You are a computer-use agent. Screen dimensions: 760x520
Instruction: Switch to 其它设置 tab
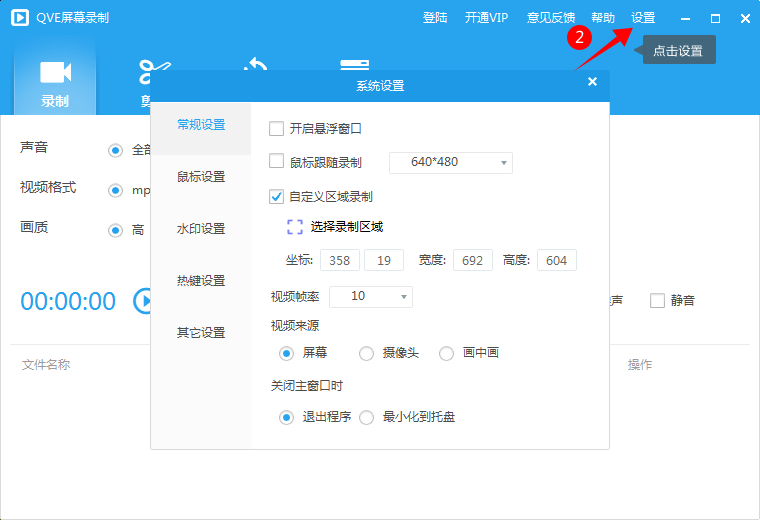tap(201, 333)
